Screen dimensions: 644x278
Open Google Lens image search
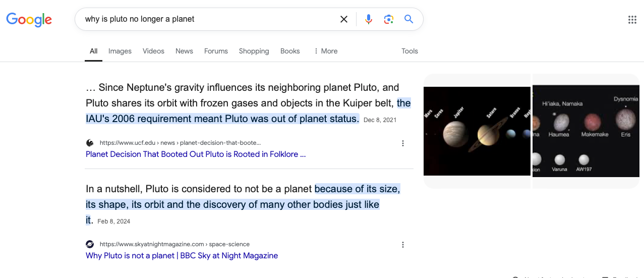[388, 19]
